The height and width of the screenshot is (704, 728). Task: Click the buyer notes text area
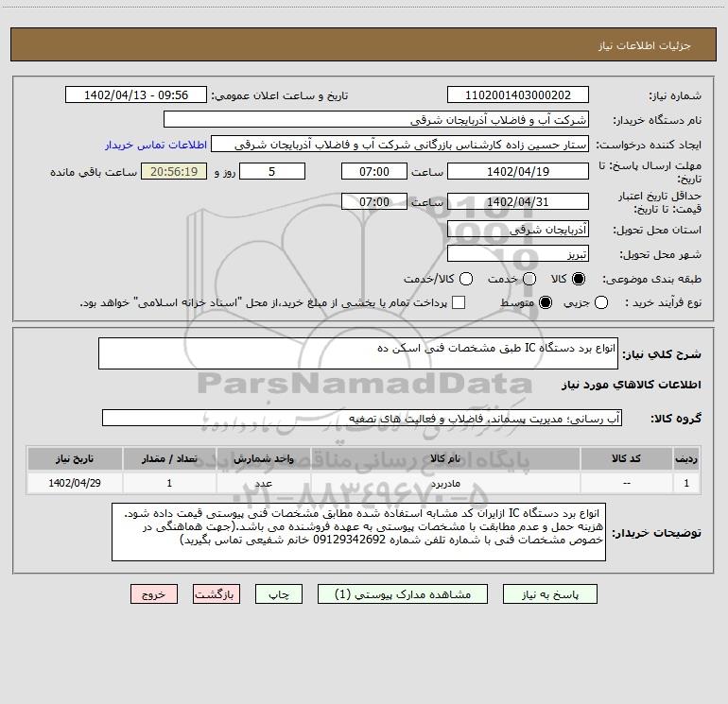358,532
